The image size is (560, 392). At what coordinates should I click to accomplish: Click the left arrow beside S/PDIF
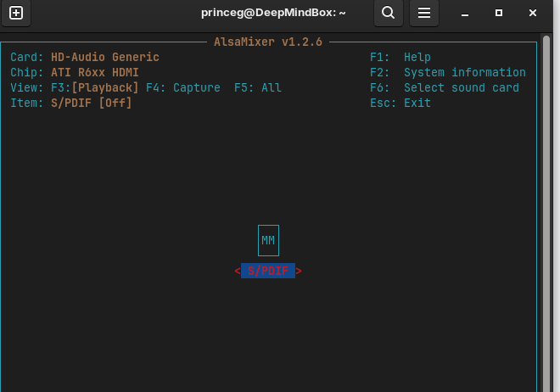click(238, 271)
